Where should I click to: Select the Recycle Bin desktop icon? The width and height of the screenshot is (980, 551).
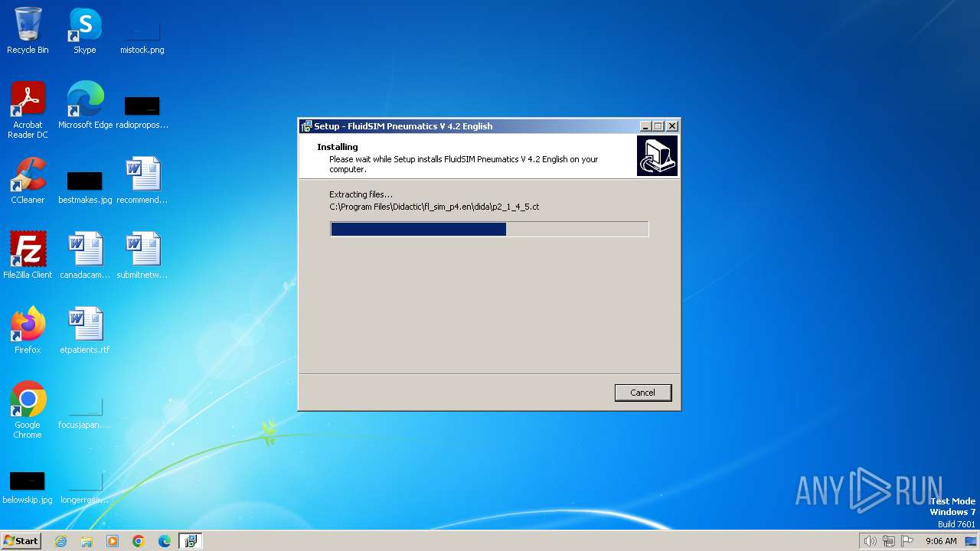[x=28, y=31]
